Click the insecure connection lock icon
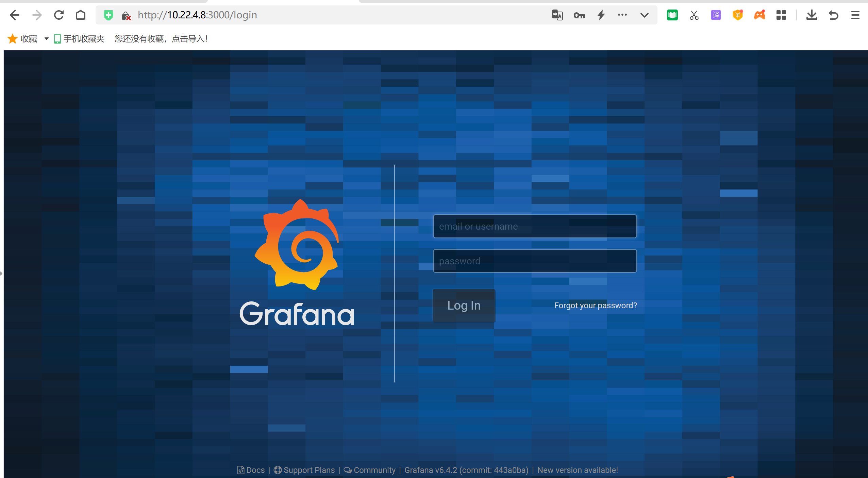The width and height of the screenshot is (868, 478). [126, 16]
